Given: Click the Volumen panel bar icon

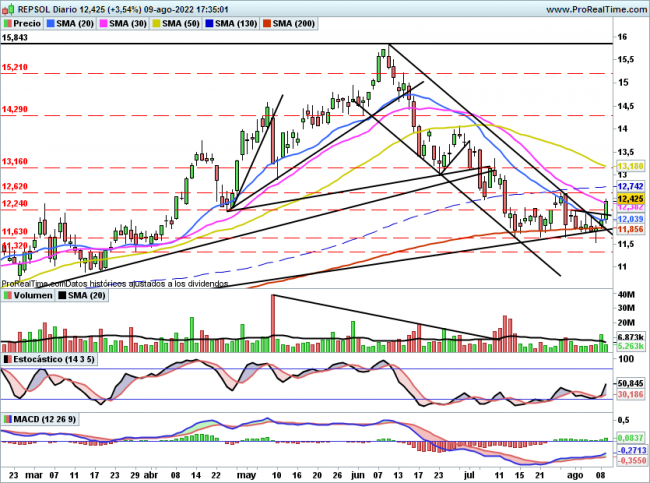Looking at the screenshot, I should [7, 296].
